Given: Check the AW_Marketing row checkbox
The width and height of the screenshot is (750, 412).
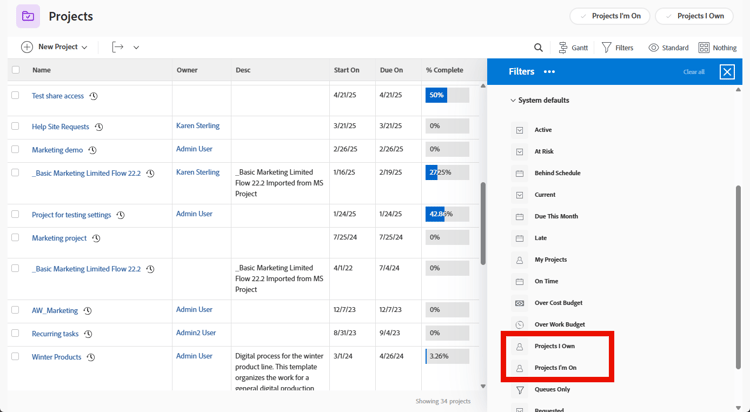Looking at the screenshot, I should [x=15, y=310].
